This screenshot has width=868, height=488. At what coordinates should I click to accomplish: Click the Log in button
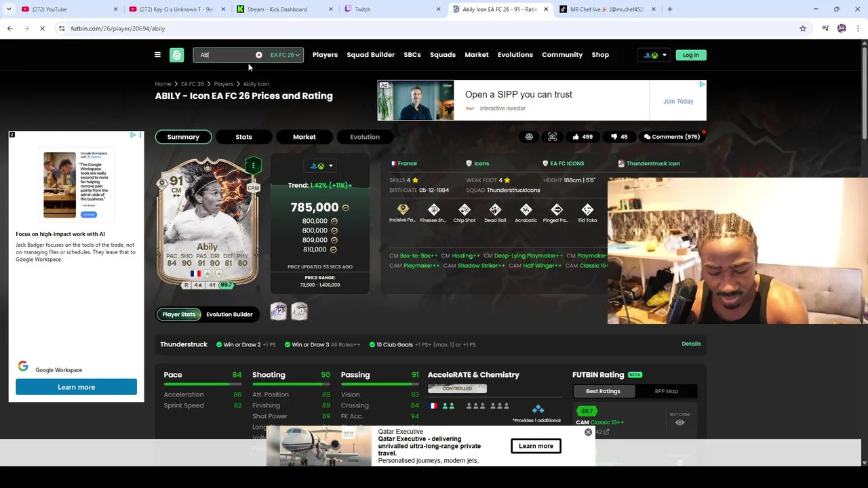pos(691,55)
